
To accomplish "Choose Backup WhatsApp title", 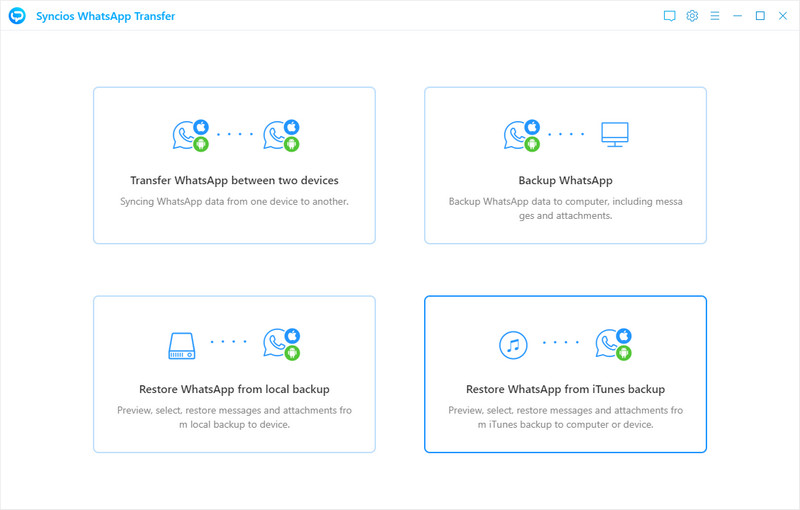I will point(565,181).
